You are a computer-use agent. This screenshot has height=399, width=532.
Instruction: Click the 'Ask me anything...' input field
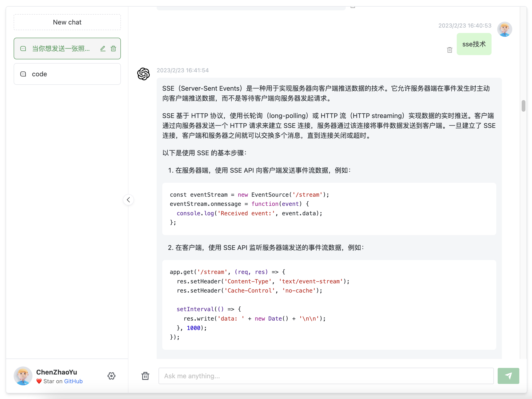pos(326,376)
